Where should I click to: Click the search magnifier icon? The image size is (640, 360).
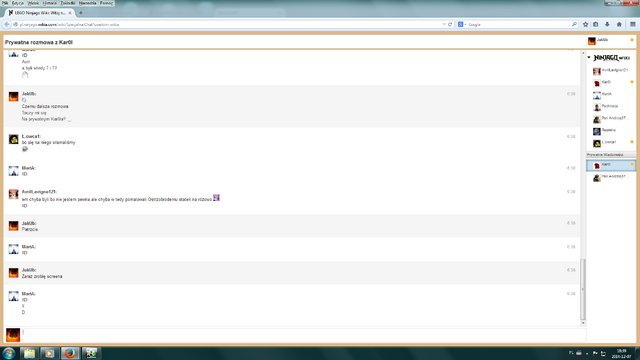pyautogui.click(x=574, y=24)
